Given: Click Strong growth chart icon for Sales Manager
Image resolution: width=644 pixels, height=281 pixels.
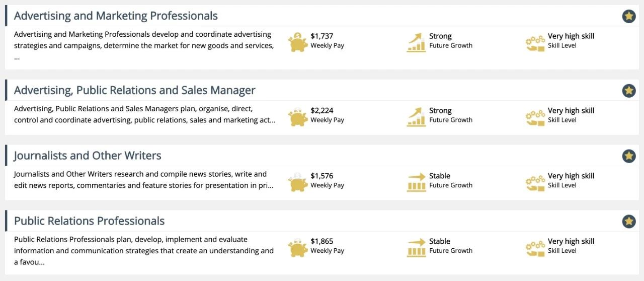Looking at the screenshot, I should (416, 116).
